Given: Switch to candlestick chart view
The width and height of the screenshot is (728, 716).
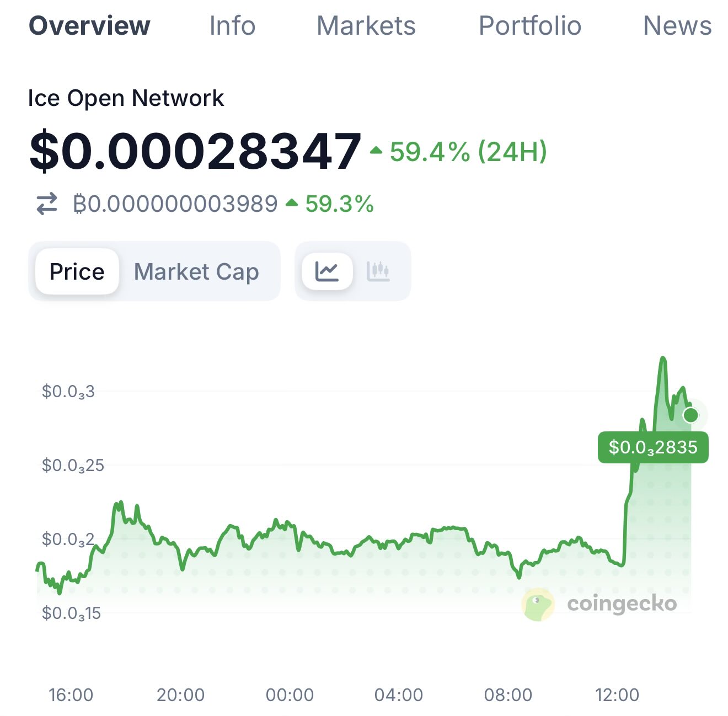Looking at the screenshot, I should tap(378, 271).
